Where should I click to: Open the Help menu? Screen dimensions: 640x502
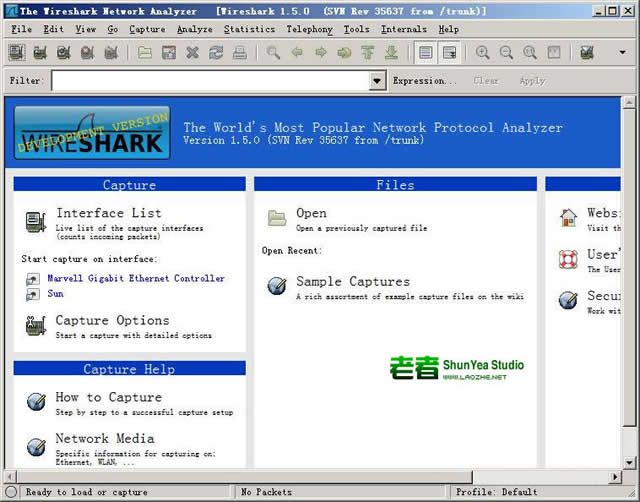coord(449,29)
